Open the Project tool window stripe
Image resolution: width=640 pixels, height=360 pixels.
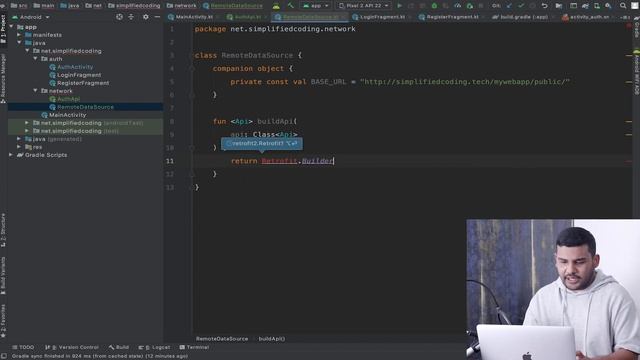[3, 29]
